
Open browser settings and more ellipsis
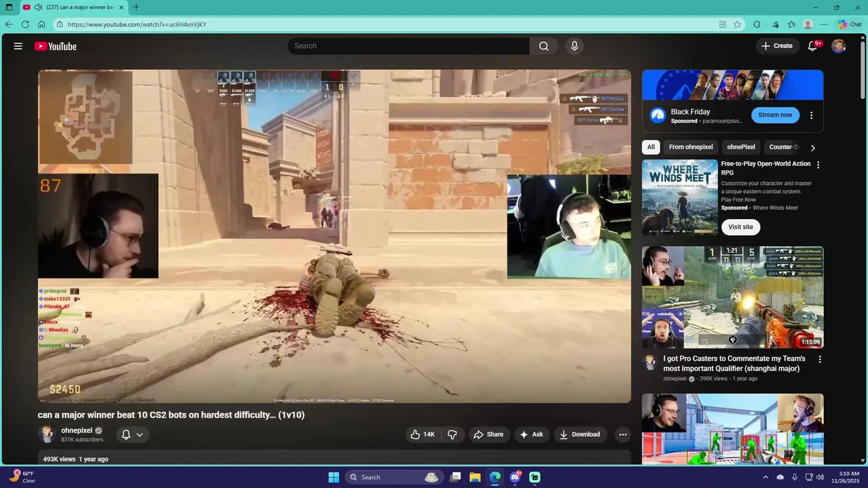pyautogui.click(x=824, y=24)
